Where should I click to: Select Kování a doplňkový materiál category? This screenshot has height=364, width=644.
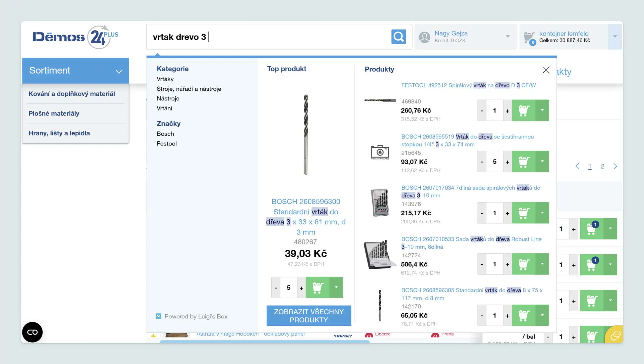72,94
